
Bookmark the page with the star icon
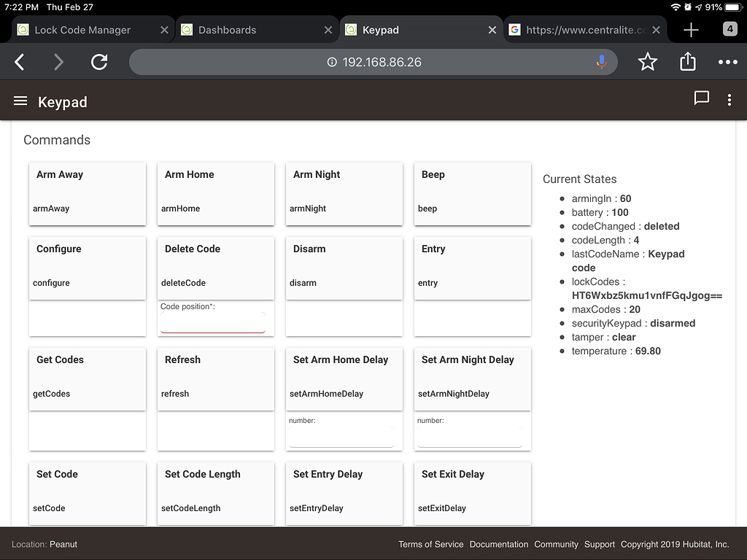pyautogui.click(x=648, y=62)
